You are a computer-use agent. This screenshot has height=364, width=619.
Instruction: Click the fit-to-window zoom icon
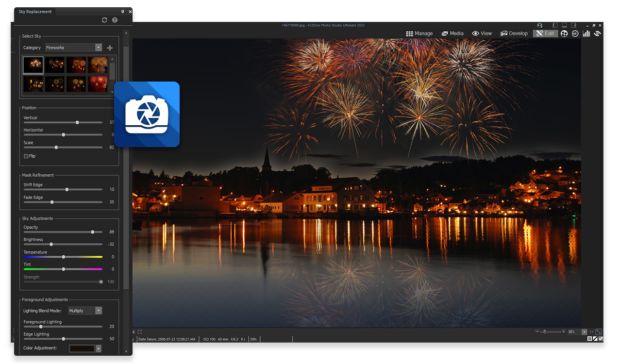[x=599, y=332]
